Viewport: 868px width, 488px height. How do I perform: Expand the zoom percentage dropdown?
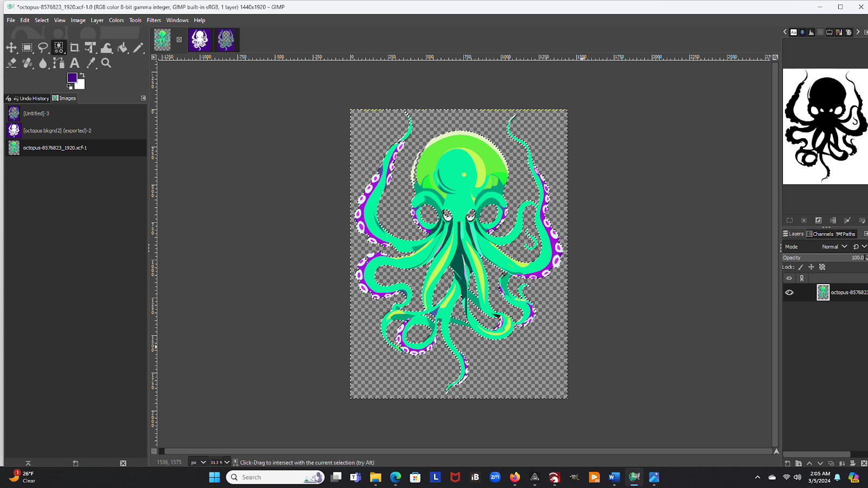click(x=227, y=463)
